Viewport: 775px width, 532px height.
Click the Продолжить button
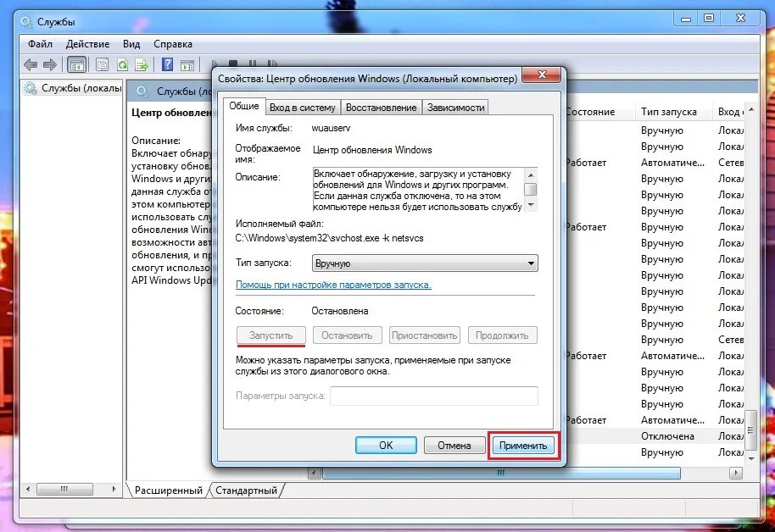point(502,335)
